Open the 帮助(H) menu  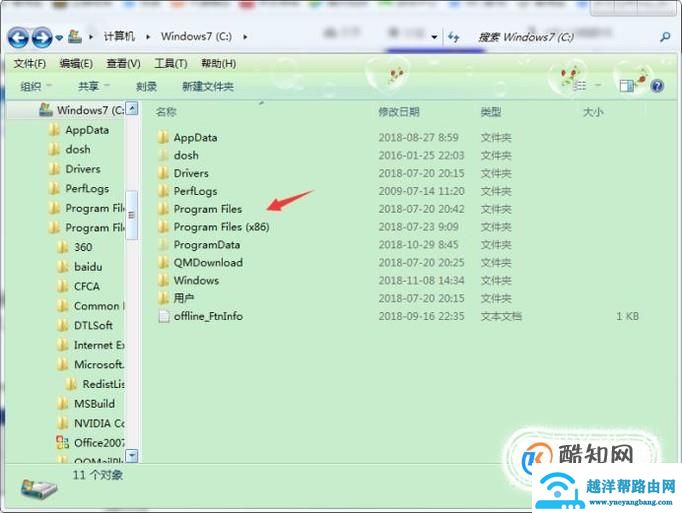(218, 64)
